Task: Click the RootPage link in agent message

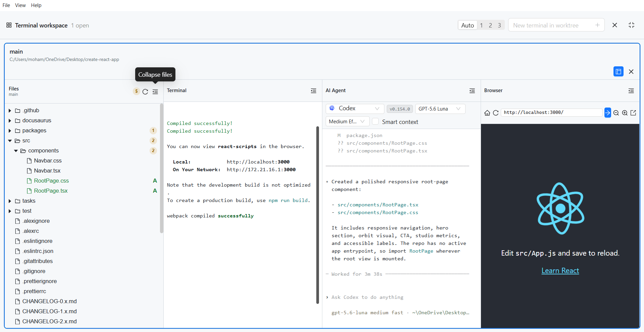Action: click(x=421, y=251)
